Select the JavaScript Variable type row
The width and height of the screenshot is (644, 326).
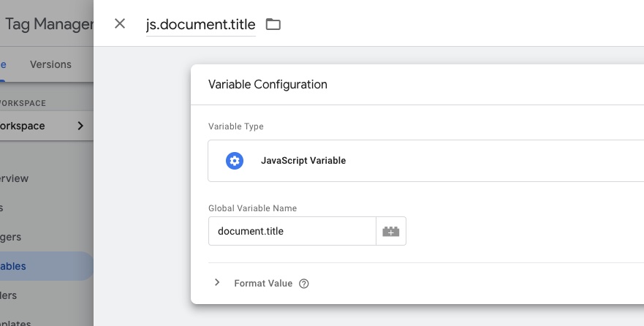424,161
